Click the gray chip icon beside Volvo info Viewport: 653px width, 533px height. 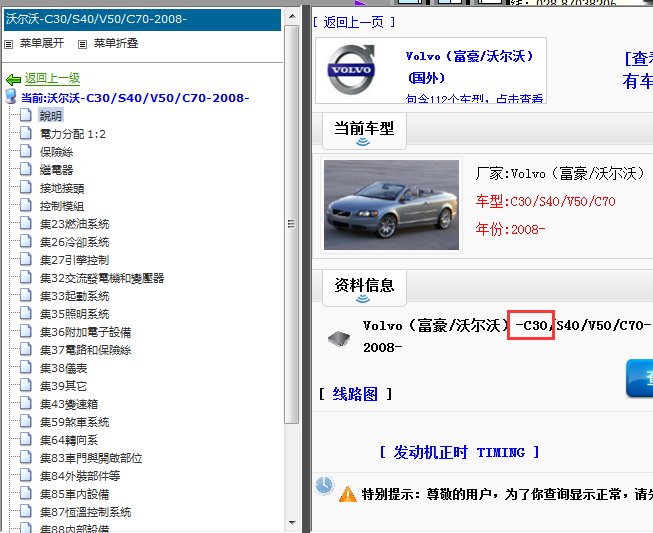click(x=339, y=339)
